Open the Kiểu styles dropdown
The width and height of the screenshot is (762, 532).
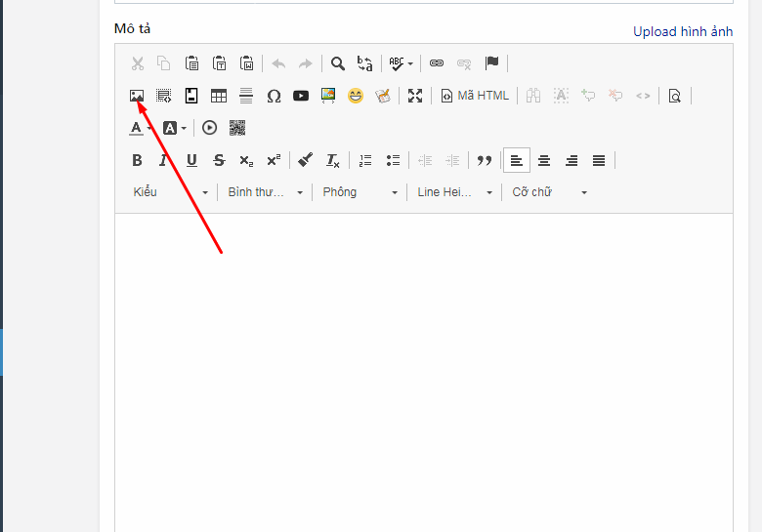170,192
